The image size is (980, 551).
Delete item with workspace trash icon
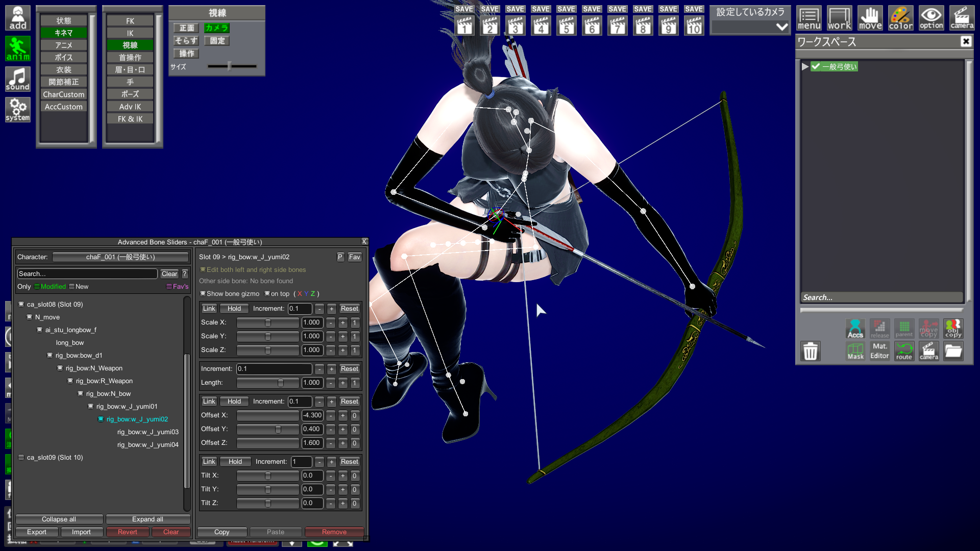coord(811,351)
